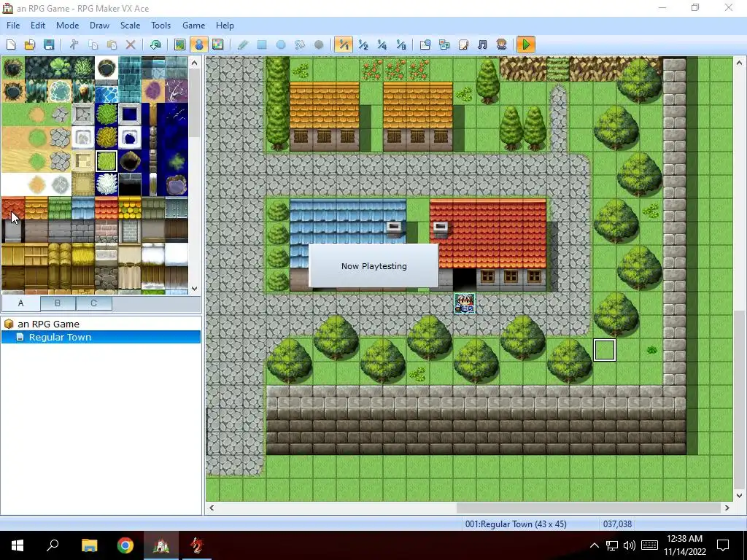Click the map's vertical scrollbar down arrow

click(740, 496)
